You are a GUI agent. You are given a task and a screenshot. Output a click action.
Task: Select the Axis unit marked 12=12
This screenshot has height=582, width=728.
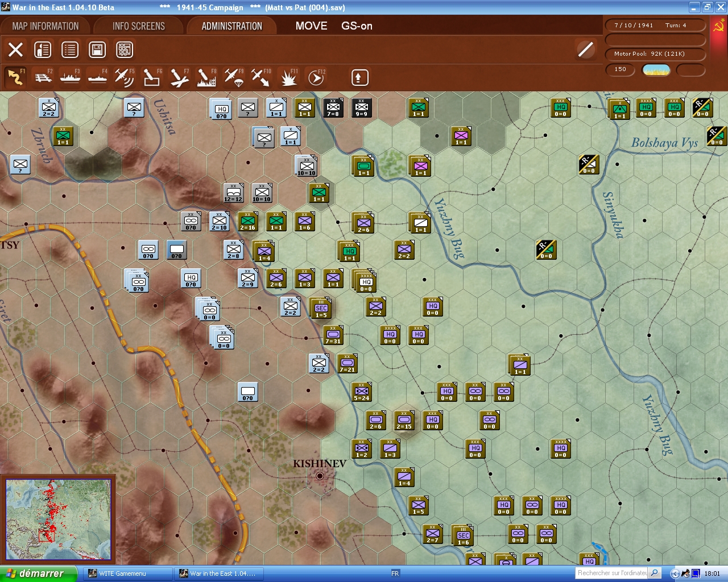234,193
